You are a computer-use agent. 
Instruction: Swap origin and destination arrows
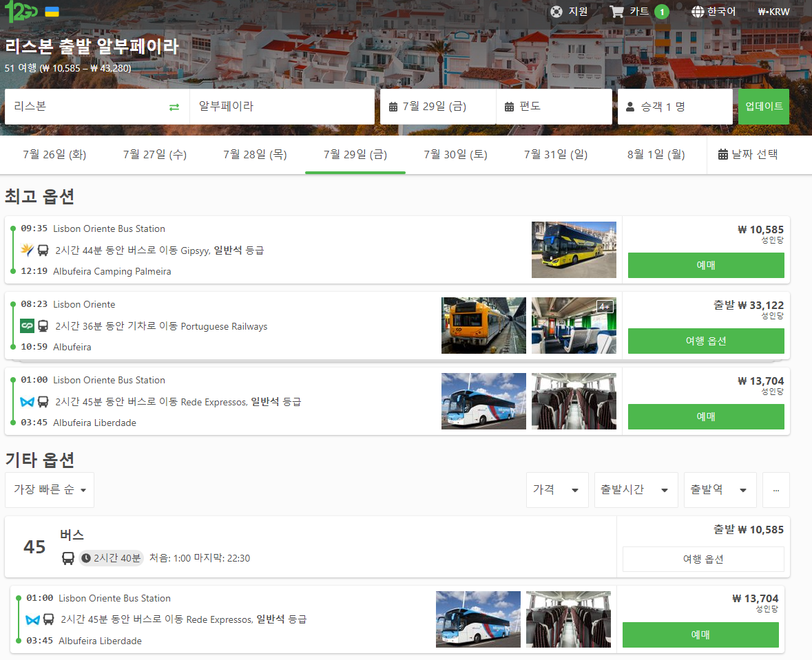[174, 107]
